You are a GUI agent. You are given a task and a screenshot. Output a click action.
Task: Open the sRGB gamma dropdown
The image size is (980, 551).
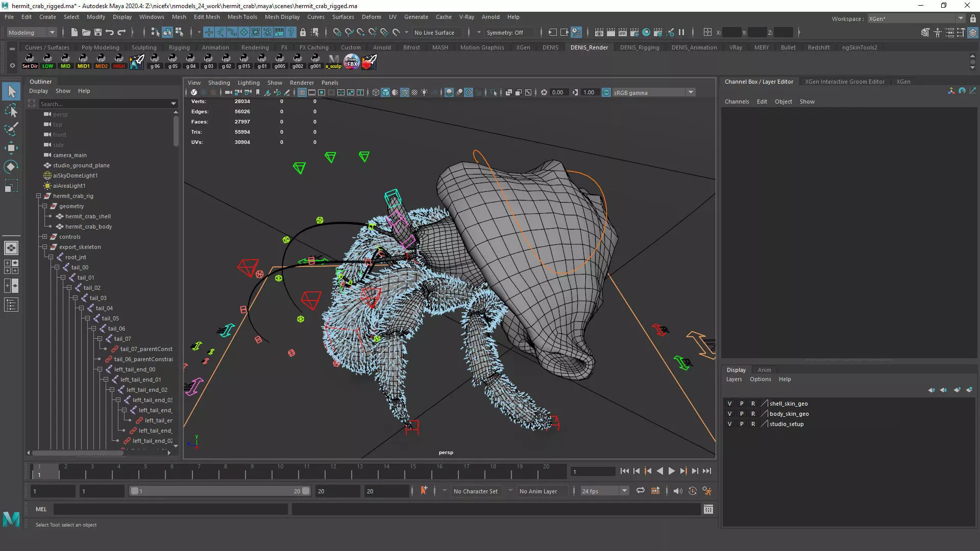pyautogui.click(x=654, y=92)
